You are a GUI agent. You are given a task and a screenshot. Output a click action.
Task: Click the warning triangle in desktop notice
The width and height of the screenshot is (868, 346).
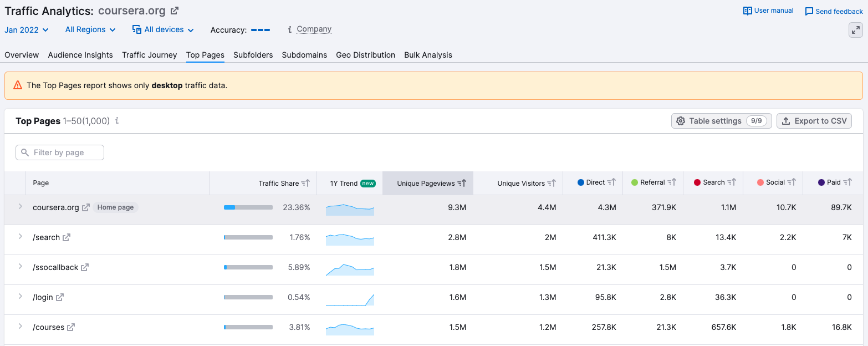[x=18, y=85]
